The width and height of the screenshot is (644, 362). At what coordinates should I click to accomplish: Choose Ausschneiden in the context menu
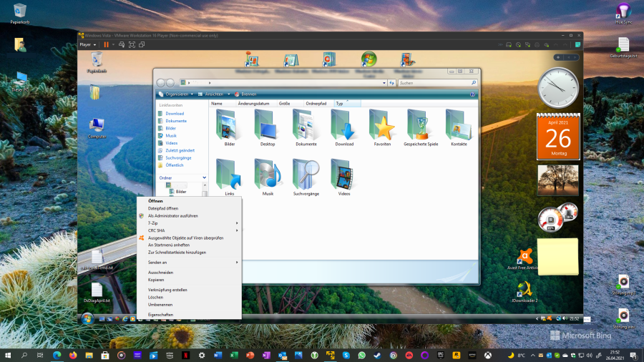[x=189, y=273]
